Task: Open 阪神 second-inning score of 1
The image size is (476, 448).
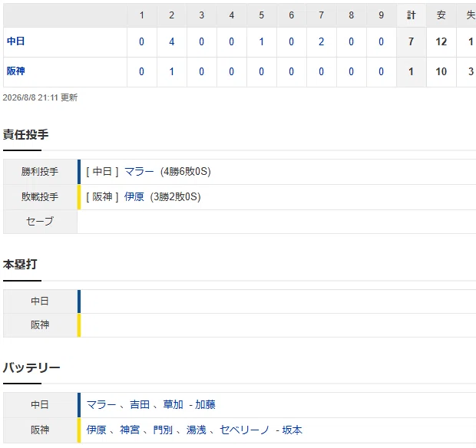Action: (171, 71)
